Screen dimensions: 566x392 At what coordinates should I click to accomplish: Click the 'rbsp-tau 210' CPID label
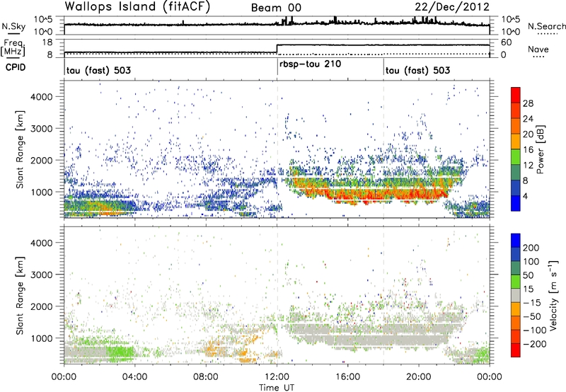click(310, 64)
